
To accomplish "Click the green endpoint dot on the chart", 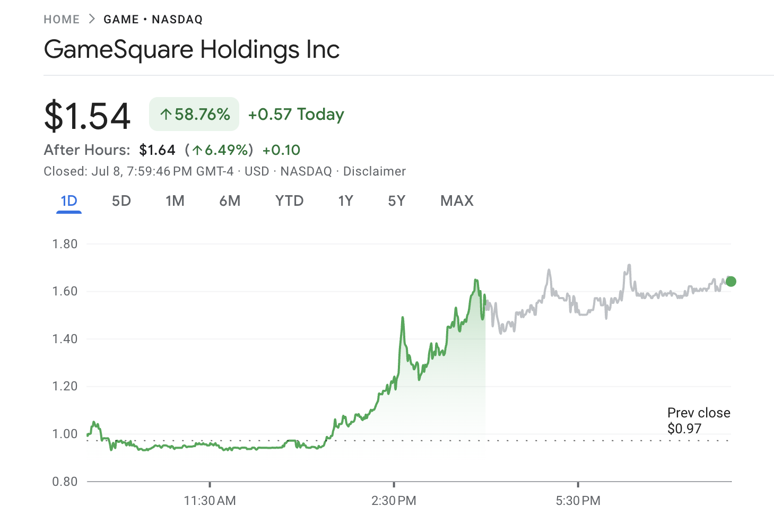I will pyautogui.click(x=730, y=281).
